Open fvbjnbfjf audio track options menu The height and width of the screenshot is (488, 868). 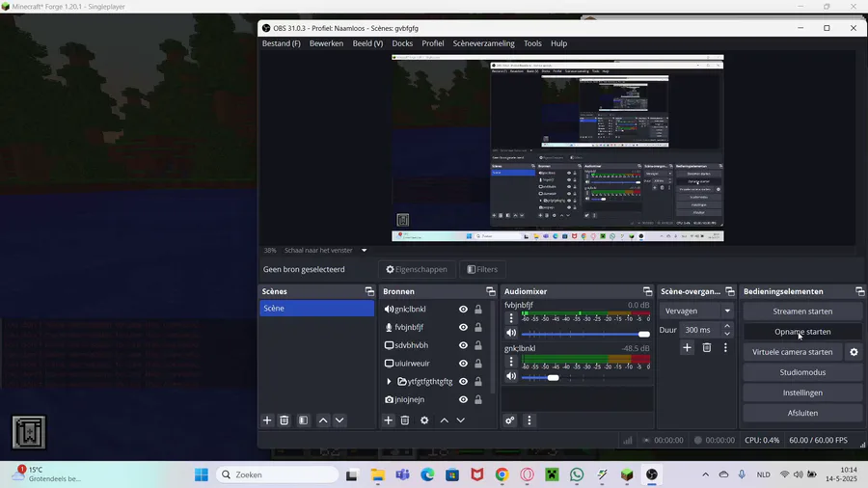[x=511, y=318]
